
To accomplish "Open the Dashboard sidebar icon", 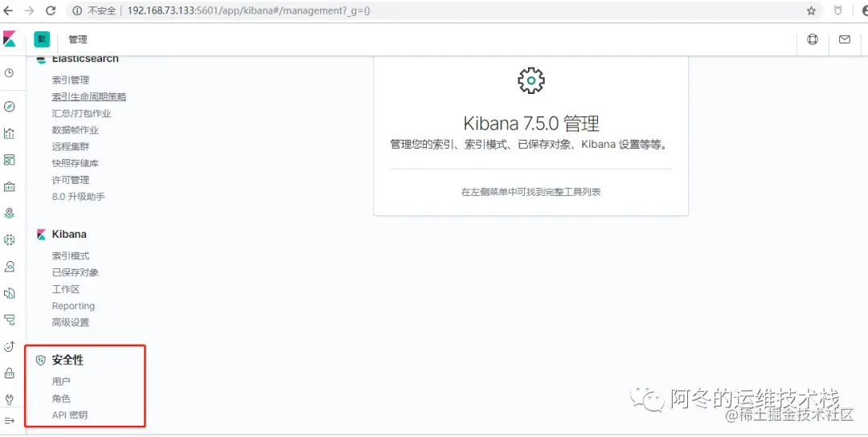I will coord(9,160).
